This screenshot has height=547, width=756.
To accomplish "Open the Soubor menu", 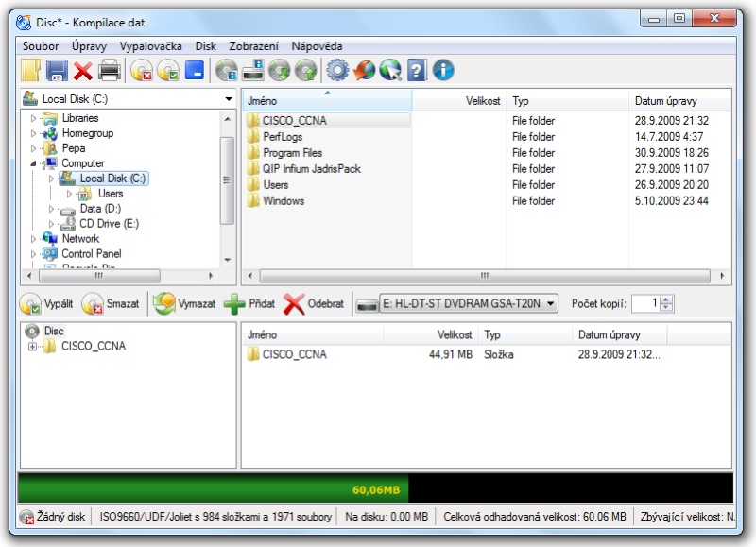I will click(41, 46).
